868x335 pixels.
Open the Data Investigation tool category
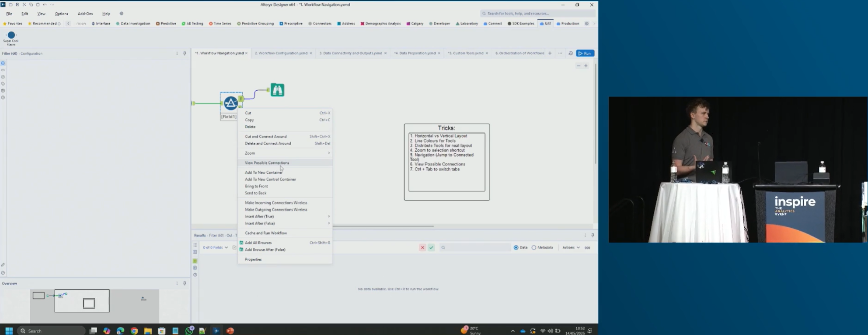(x=133, y=24)
